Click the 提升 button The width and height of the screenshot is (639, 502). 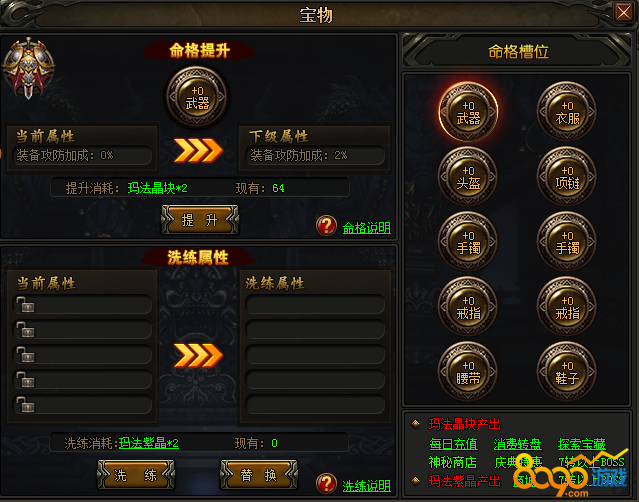(x=200, y=220)
